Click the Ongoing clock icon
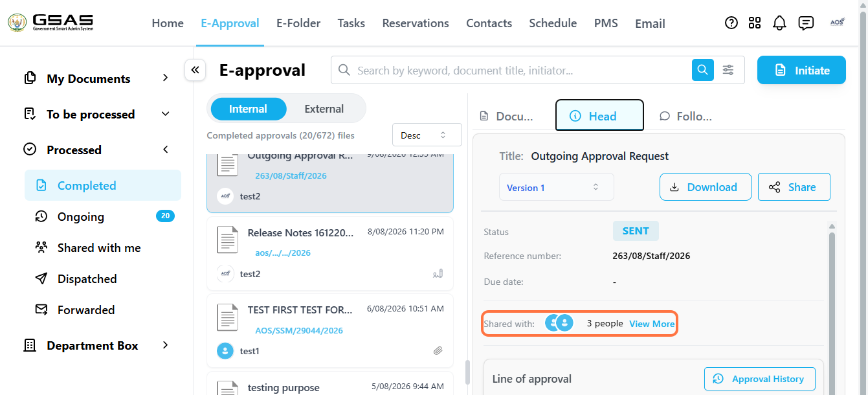Viewport: 868px width, 395px height. [41, 216]
